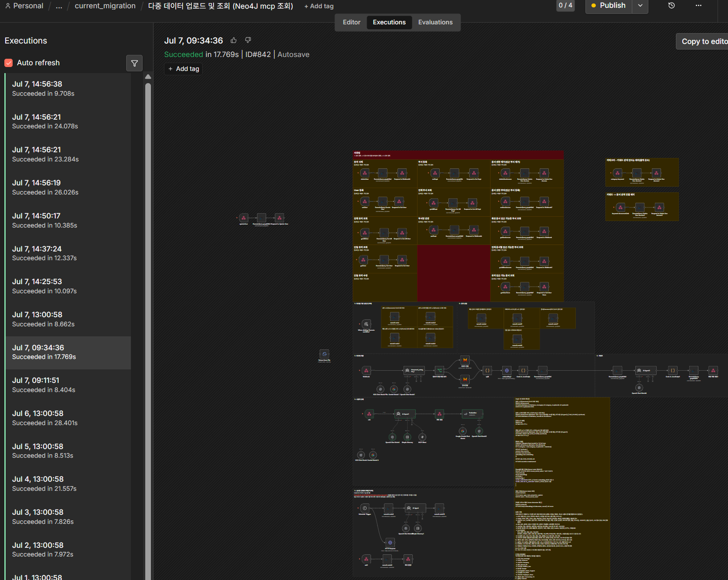Switch to the Editor tab
This screenshot has height=580, width=728.
(x=351, y=22)
